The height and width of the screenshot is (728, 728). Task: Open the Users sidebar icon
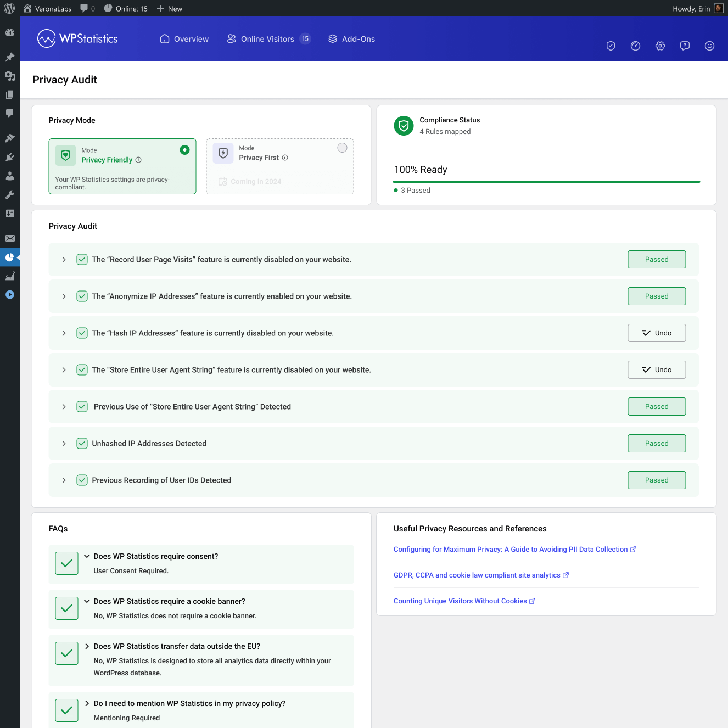[10, 176]
